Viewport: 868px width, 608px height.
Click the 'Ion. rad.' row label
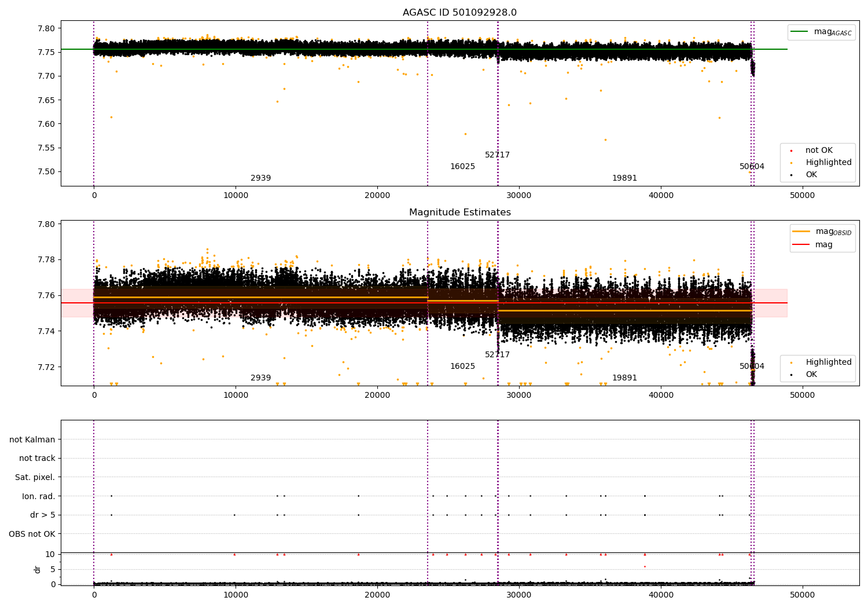coord(39,496)
